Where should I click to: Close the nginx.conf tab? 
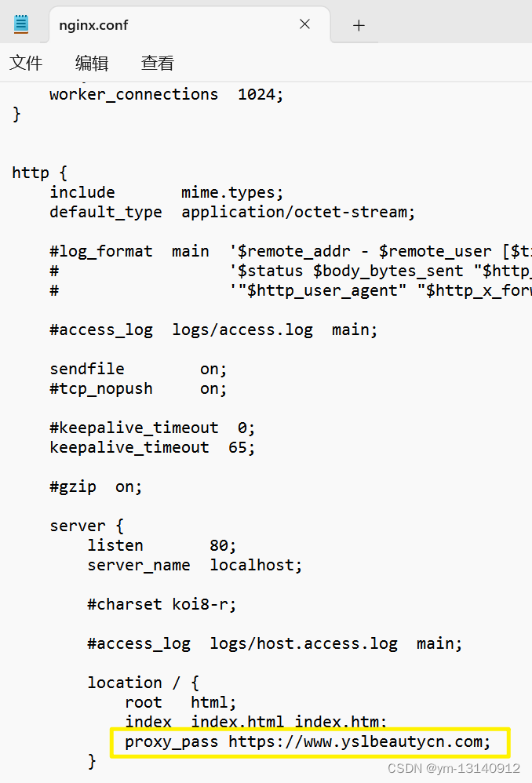[304, 24]
